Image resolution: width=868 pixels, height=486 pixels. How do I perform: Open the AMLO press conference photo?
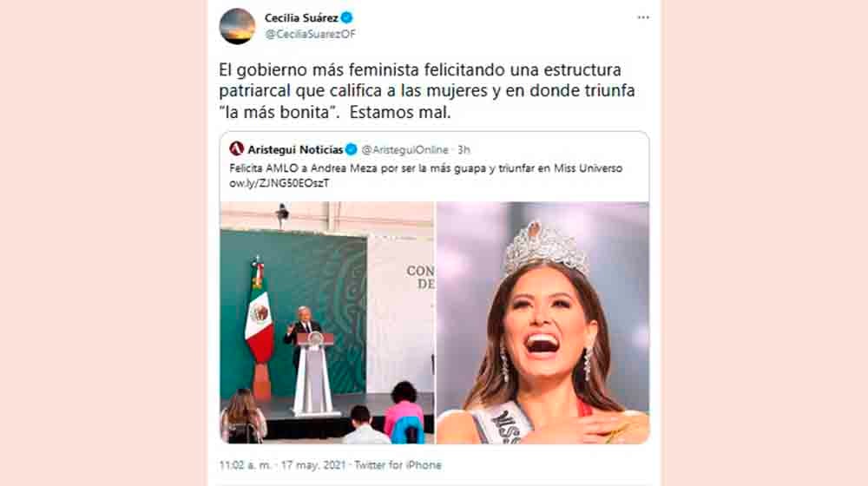click(326, 323)
